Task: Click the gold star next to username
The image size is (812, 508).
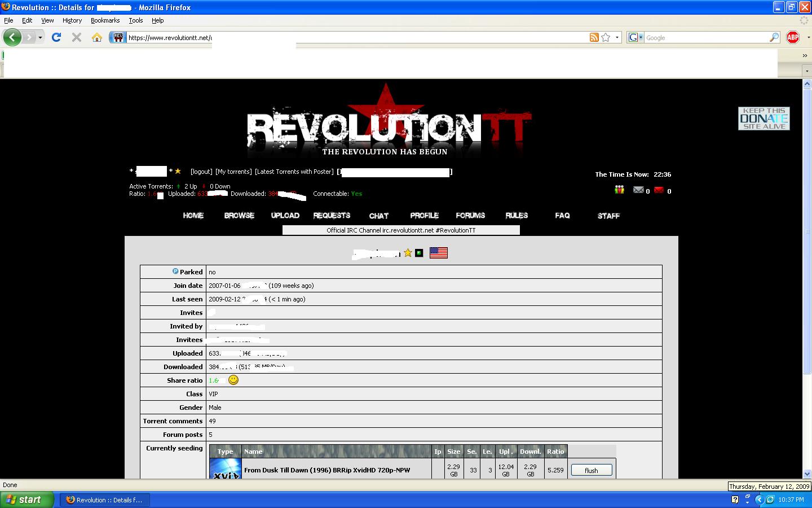Action: click(x=178, y=171)
